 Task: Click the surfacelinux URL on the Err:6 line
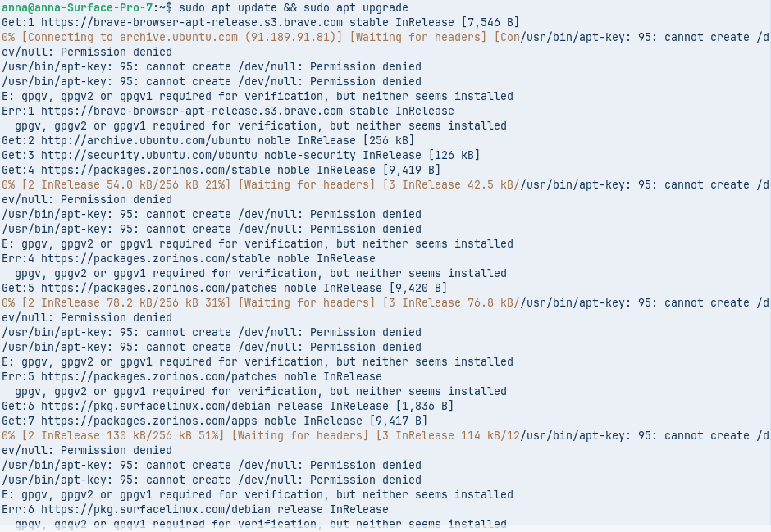point(156,509)
